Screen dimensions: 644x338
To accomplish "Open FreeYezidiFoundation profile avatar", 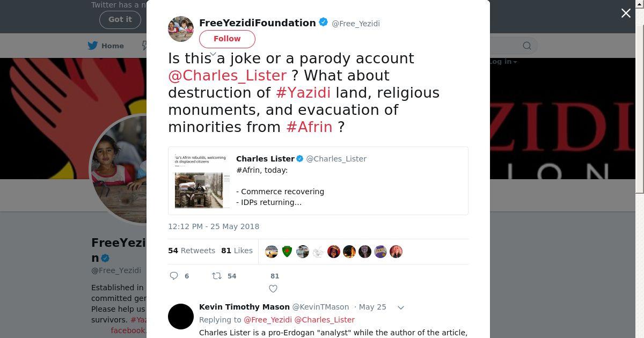I will [181, 29].
